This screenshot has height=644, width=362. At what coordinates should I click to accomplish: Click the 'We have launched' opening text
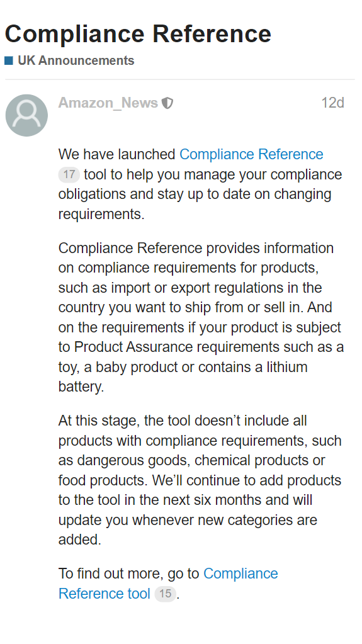pyautogui.click(x=116, y=154)
